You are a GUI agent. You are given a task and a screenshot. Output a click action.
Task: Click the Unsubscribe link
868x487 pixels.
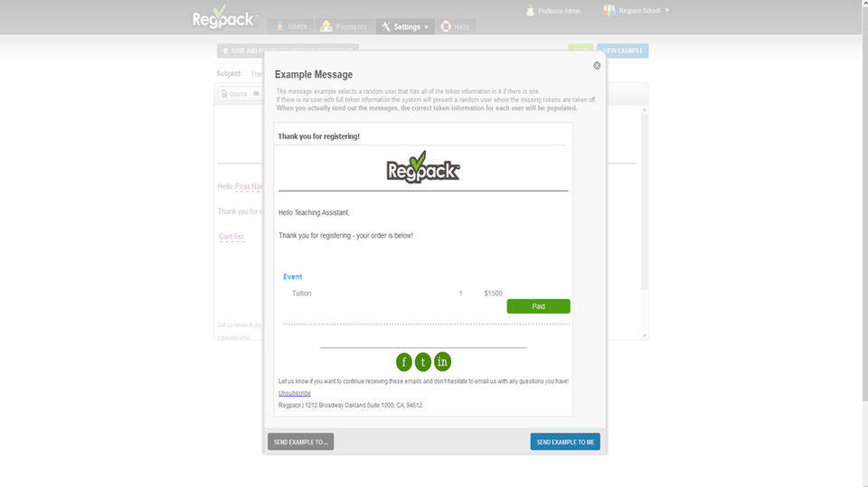click(x=295, y=393)
